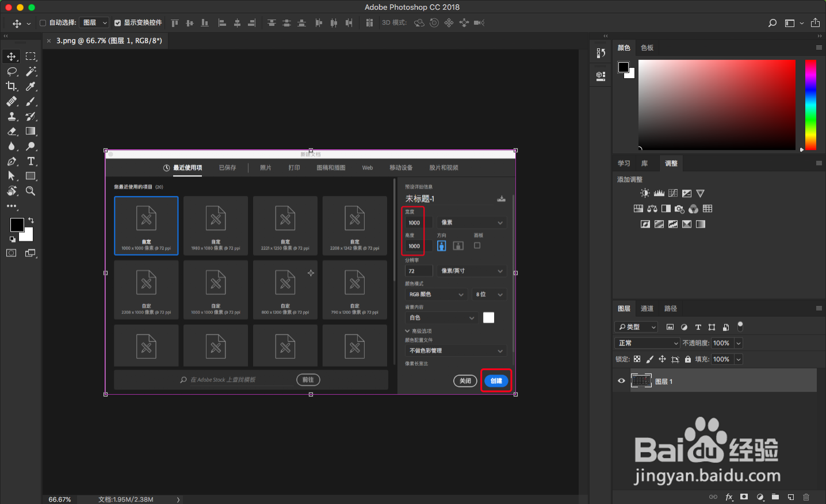The image size is (826, 504).
Task: Switch to the Libraries (库) tab
Action: 645,163
